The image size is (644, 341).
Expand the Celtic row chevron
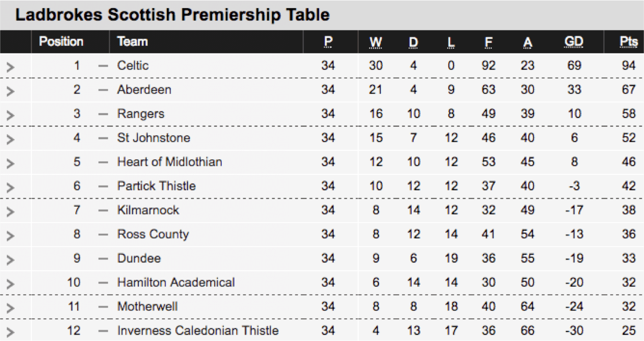11,67
